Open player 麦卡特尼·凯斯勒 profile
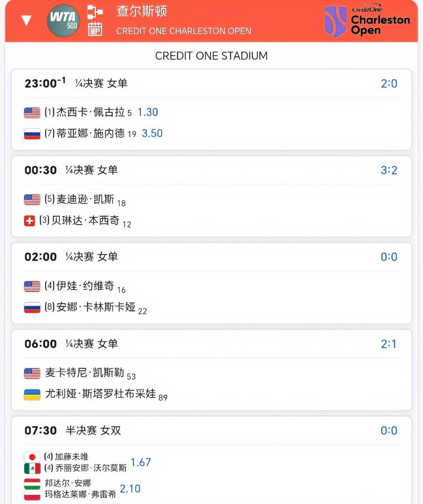The height and width of the screenshot is (504, 423). (85, 373)
